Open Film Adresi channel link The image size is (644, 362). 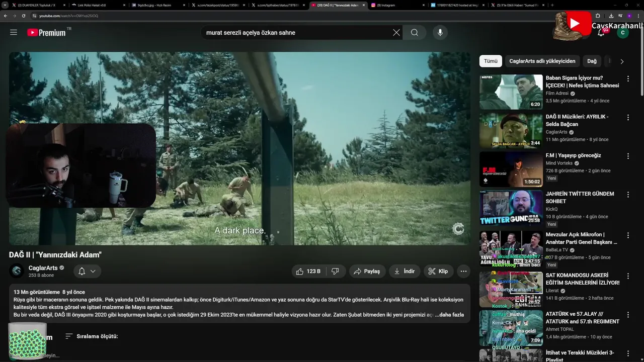pos(557,94)
